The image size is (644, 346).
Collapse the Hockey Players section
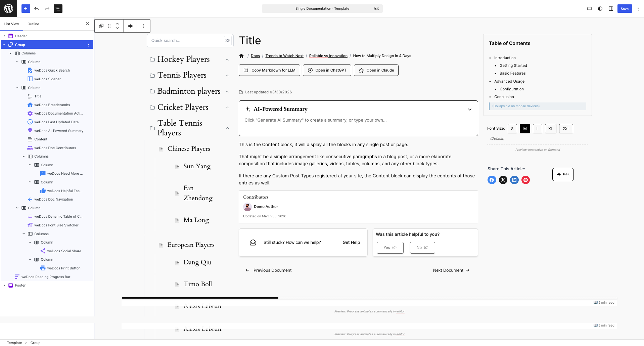(x=228, y=59)
